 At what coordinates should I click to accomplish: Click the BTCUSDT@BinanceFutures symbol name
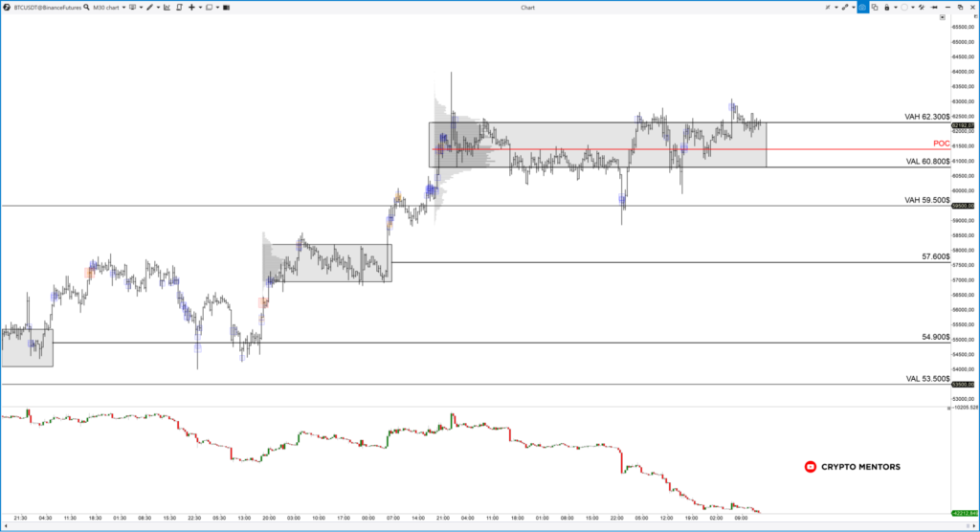46,7
